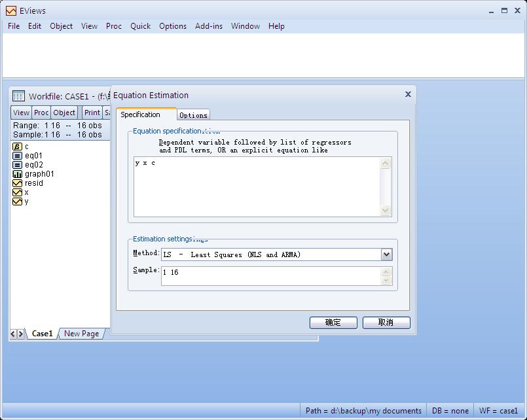Close the Equation Estimation dialog
The width and height of the screenshot is (527, 420).
(x=408, y=94)
